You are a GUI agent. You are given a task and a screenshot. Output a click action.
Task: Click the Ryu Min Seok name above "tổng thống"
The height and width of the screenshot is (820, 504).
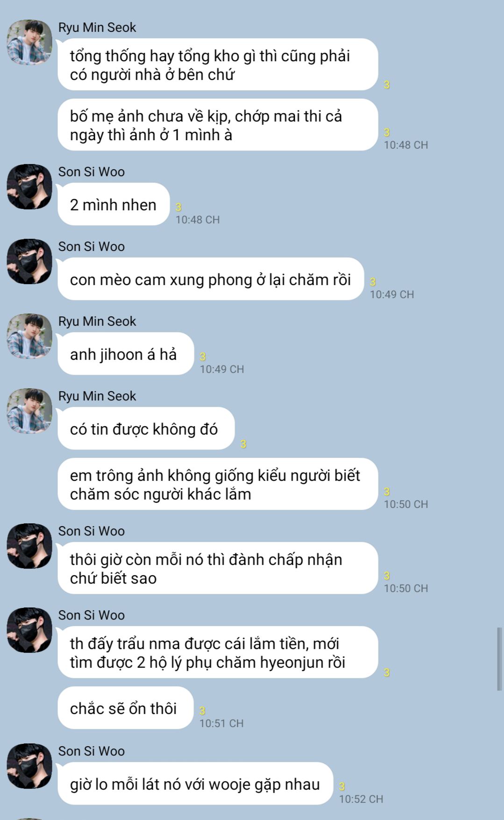point(97,28)
